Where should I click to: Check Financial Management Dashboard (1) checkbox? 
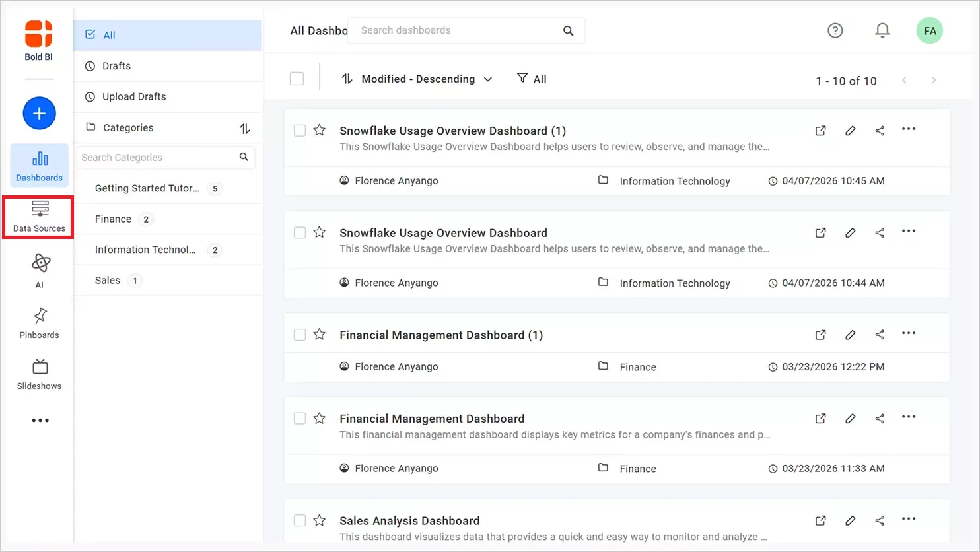(x=300, y=335)
